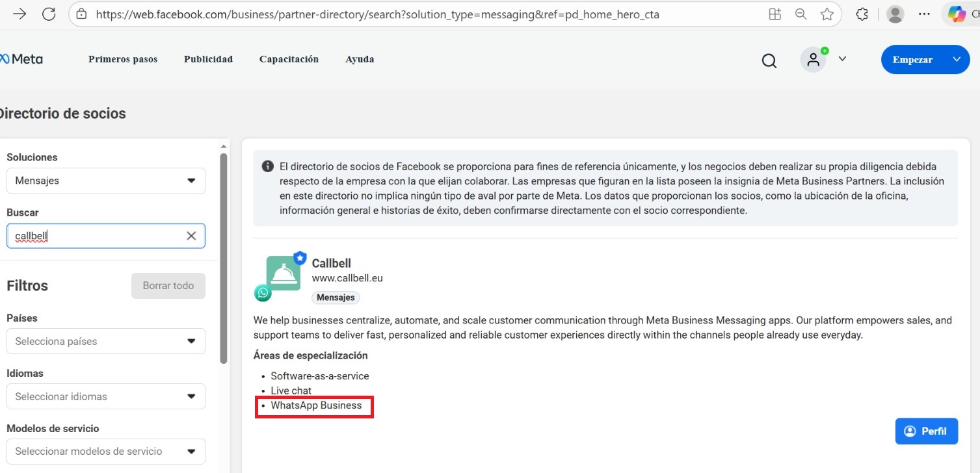This screenshot has width=980, height=473.
Task: Open Seleccionar modelos de servicio dropdown
Action: pos(105,452)
